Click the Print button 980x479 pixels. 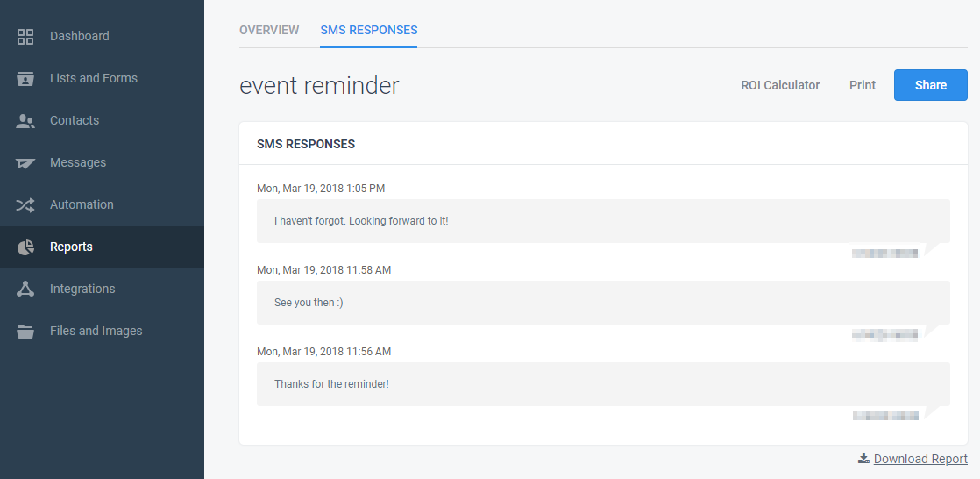(862, 85)
